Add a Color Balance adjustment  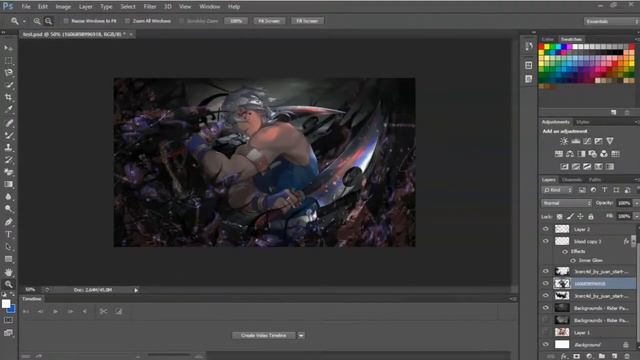[570, 154]
